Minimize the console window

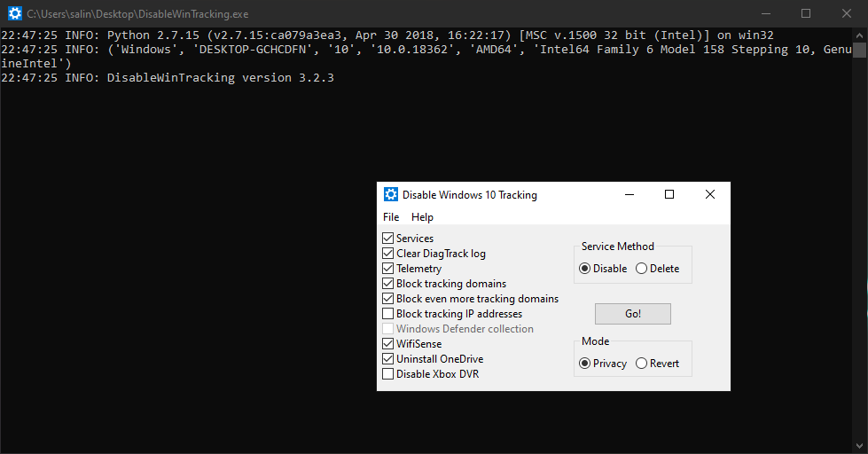[766, 13]
